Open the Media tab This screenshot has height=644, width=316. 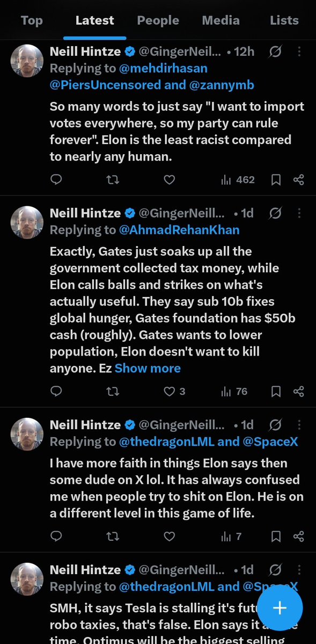[x=221, y=20]
